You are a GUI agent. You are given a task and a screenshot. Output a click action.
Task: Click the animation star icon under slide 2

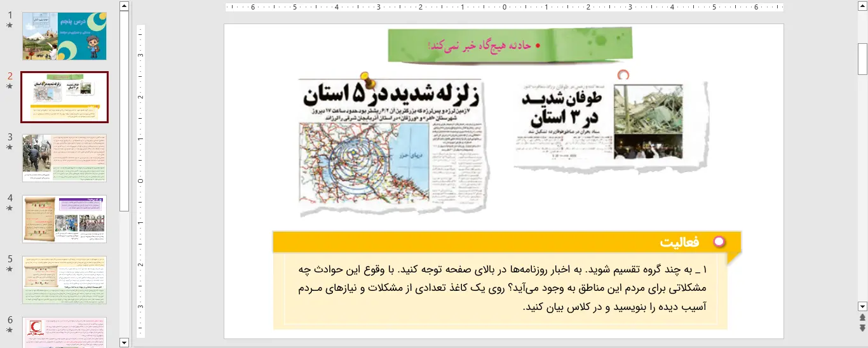point(10,86)
